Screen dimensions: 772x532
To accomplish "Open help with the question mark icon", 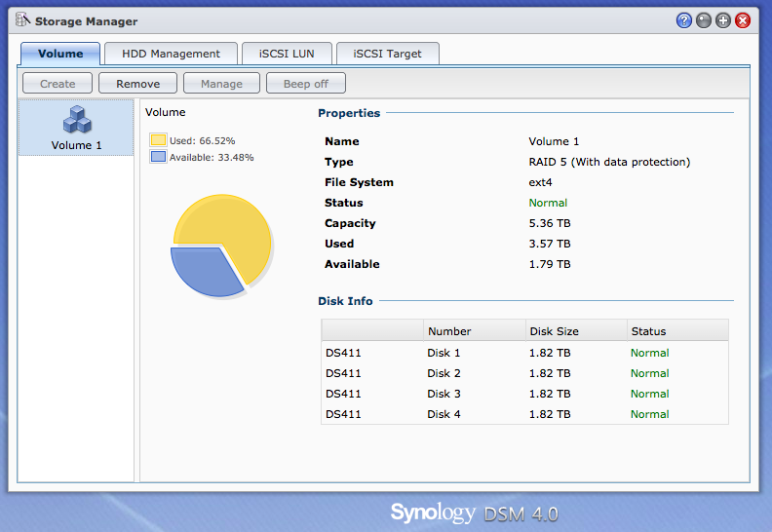I will point(684,20).
